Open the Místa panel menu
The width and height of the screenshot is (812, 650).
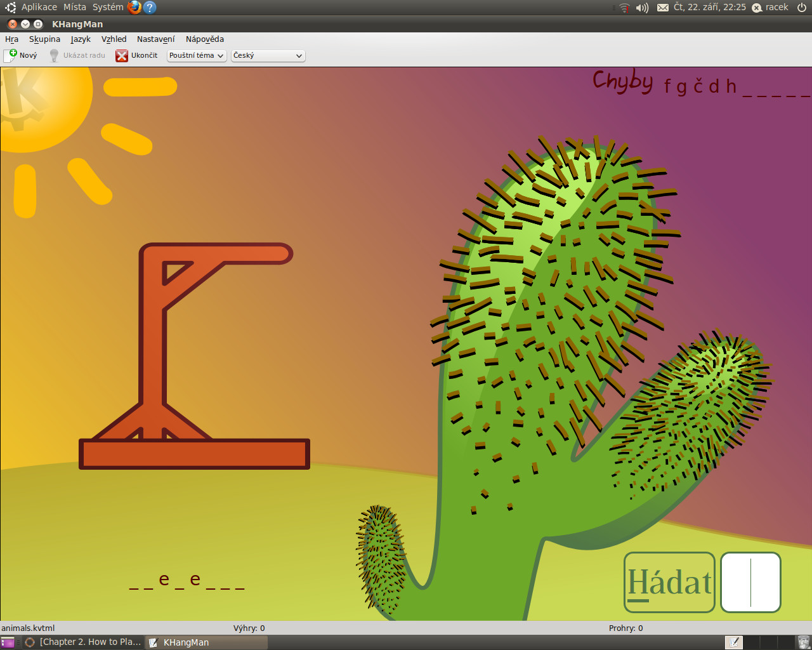pos(75,7)
